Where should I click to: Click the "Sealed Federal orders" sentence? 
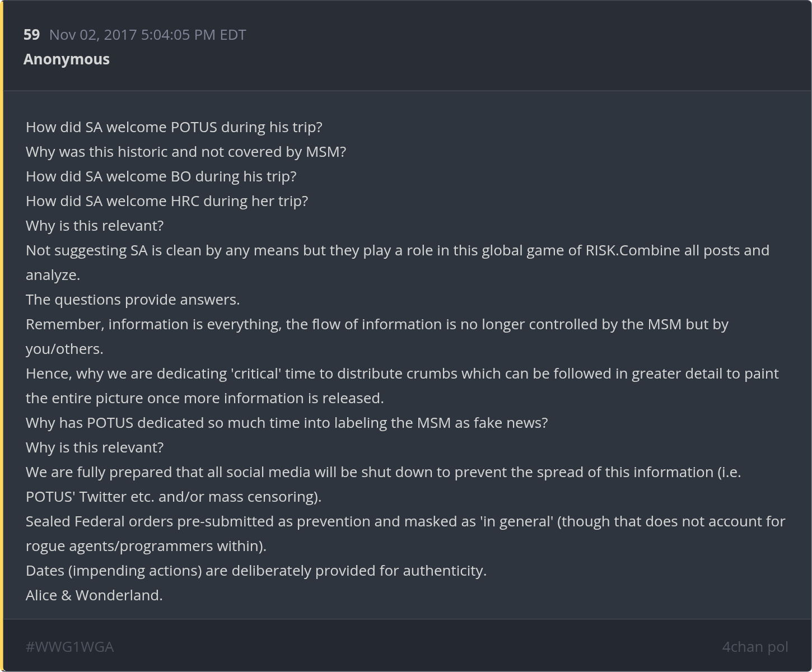click(x=405, y=521)
